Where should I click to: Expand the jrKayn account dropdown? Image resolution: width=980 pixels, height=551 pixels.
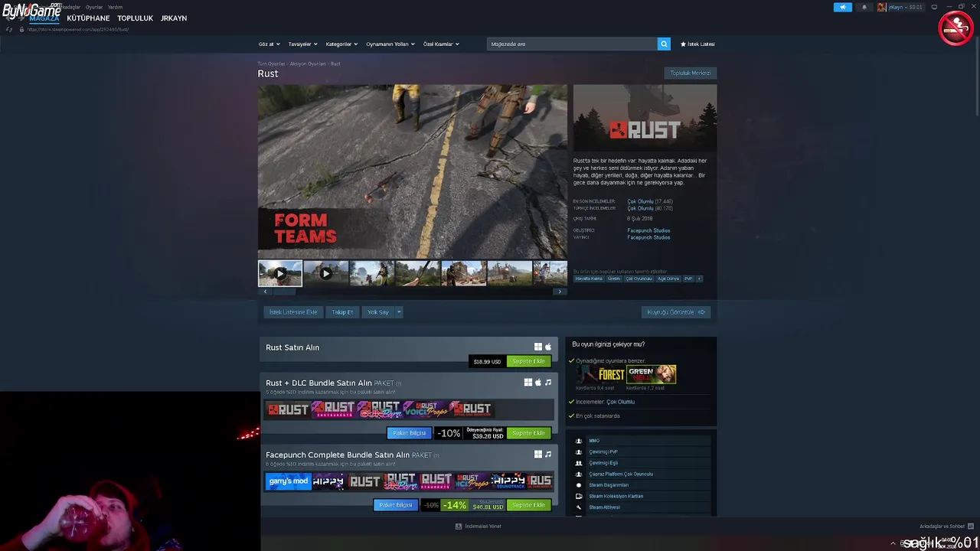[906, 7]
